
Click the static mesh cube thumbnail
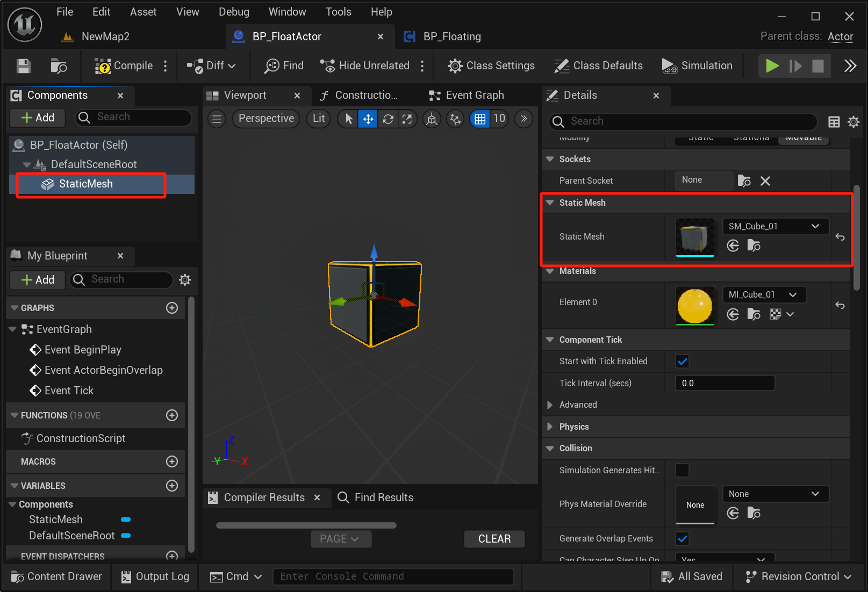(x=695, y=237)
